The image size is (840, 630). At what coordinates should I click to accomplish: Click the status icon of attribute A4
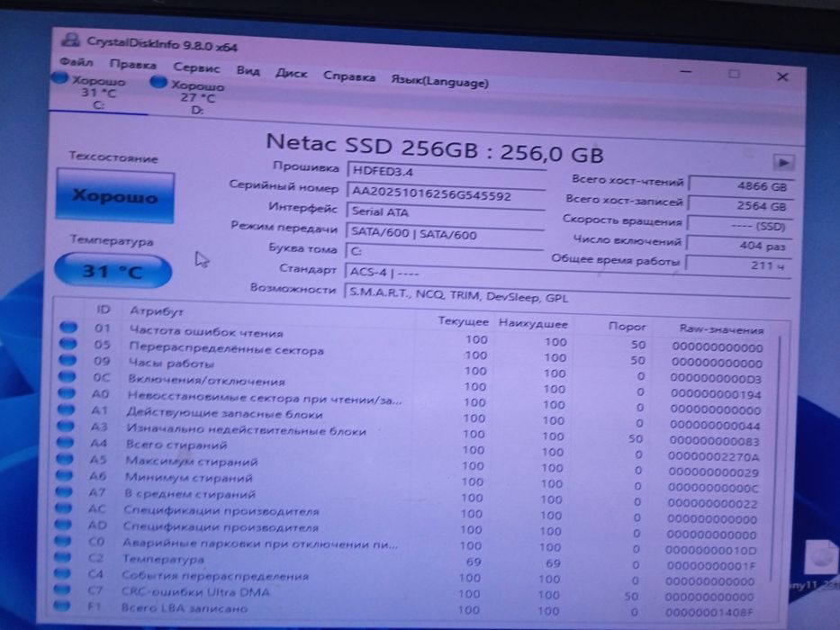(65, 442)
